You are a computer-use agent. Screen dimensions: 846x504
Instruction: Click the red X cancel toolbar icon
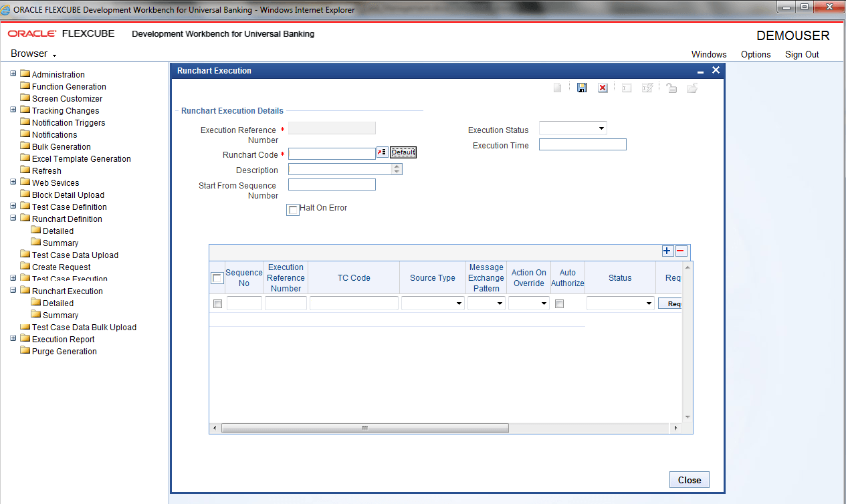pyautogui.click(x=603, y=88)
